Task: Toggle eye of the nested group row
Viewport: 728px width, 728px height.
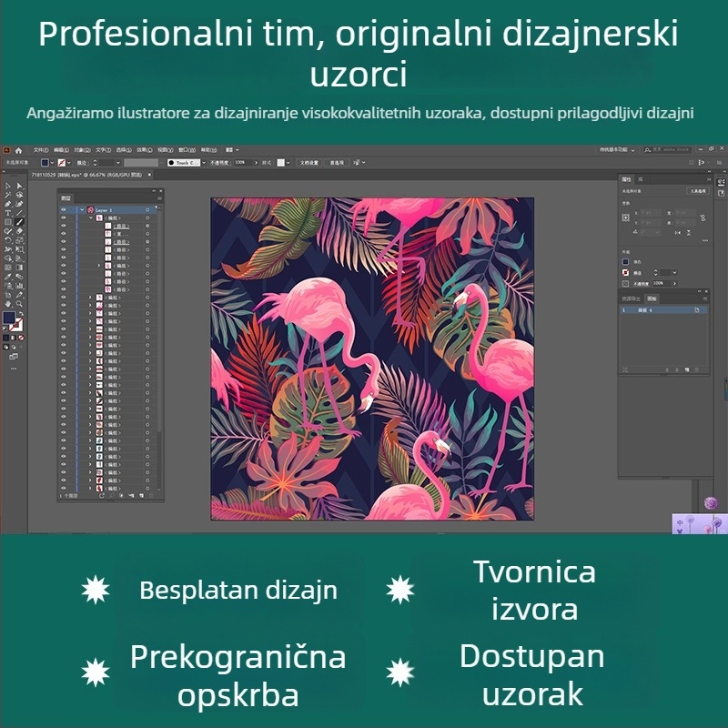Action: pyautogui.click(x=64, y=266)
